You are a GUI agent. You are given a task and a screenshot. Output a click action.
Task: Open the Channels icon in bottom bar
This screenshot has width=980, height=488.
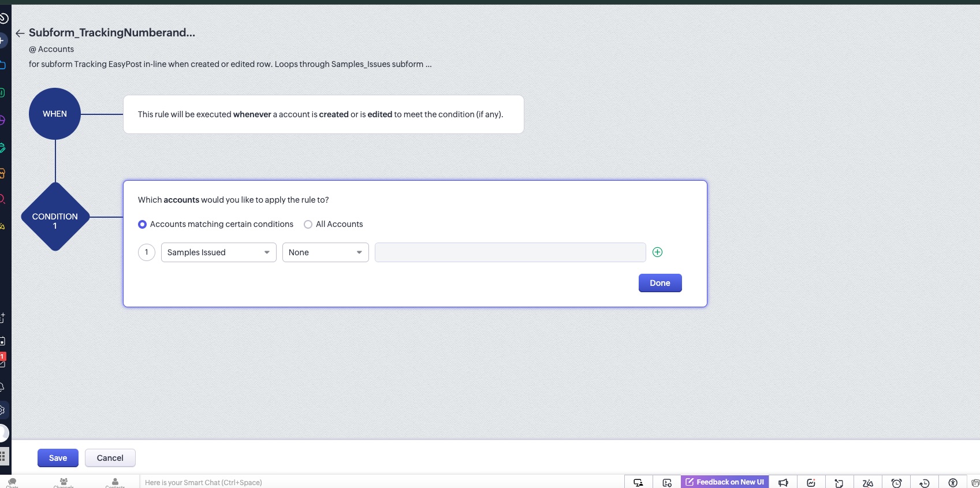pyautogui.click(x=64, y=482)
